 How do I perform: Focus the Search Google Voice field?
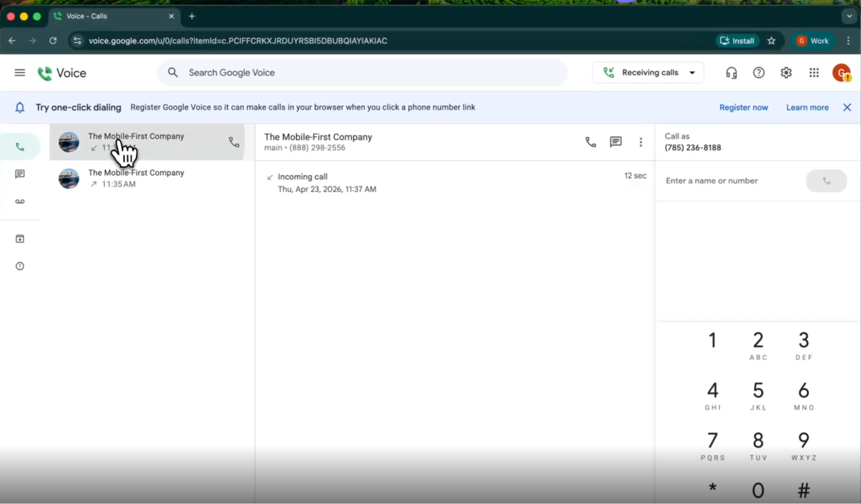pyautogui.click(x=362, y=73)
